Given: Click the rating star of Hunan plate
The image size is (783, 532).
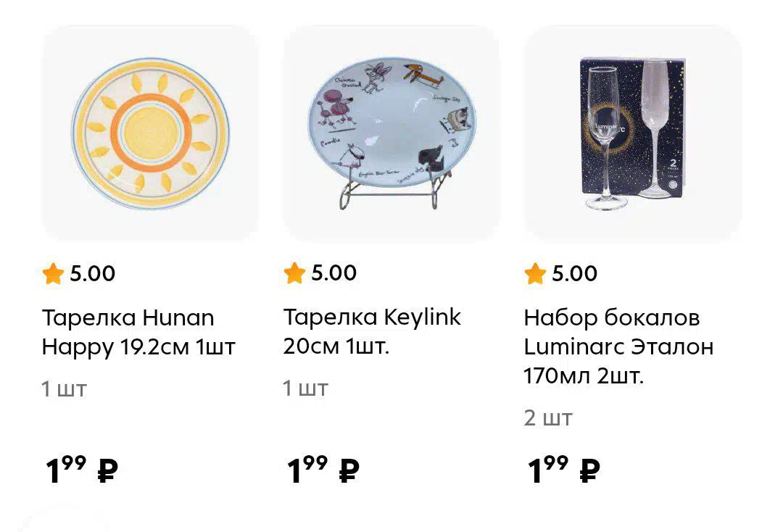Looking at the screenshot, I should [x=53, y=273].
